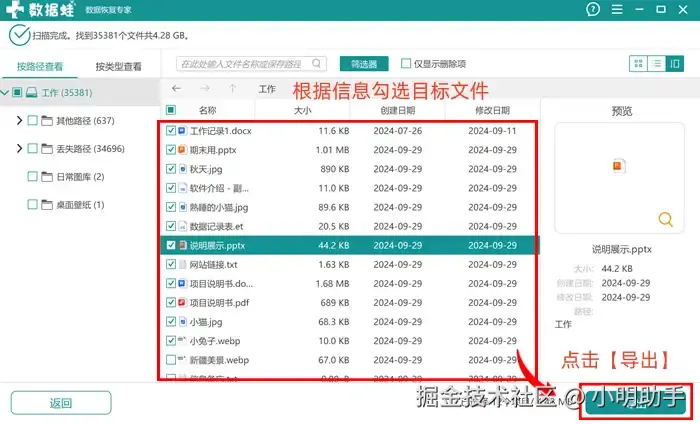Click the 丢失路径 folder icon
Viewport: 700px width, 424px height.
pyautogui.click(x=47, y=149)
